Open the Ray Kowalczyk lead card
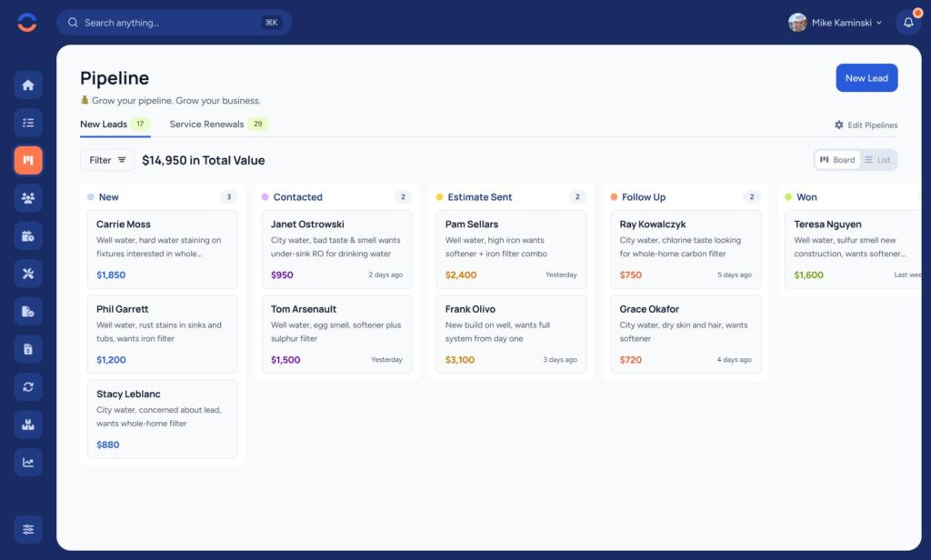The height and width of the screenshot is (560, 931). coord(686,249)
